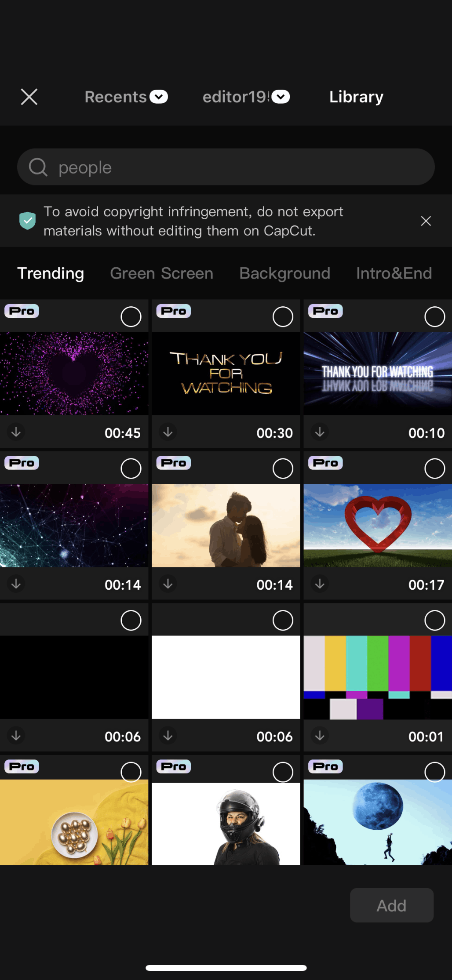This screenshot has height=980, width=452.
Task: Select the moon jump clip circle
Action: tap(435, 772)
